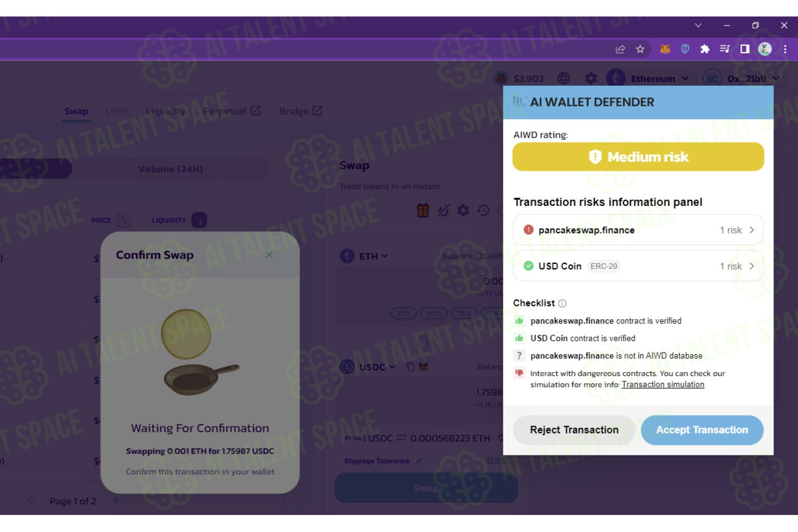The height and width of the screenshot is (532, 798).
Task: Select the Volume (24H) toggle option
Action: 171,169
